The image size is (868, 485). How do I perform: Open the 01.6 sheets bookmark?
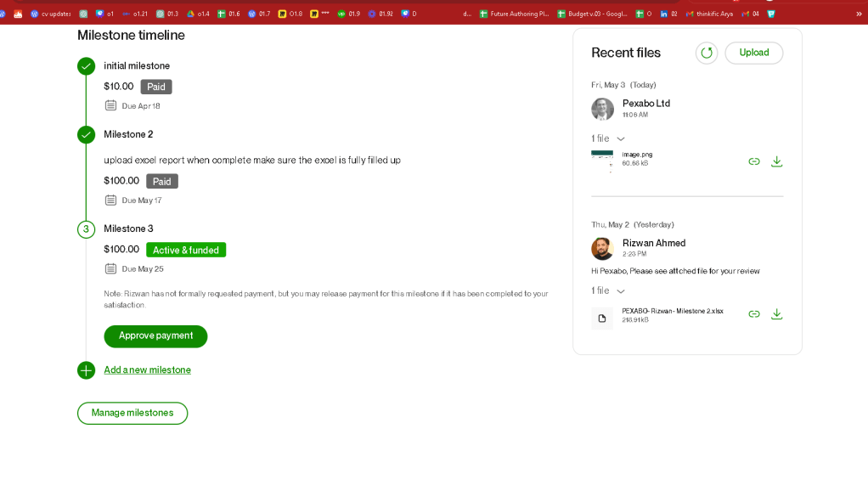tap(228, 14)
